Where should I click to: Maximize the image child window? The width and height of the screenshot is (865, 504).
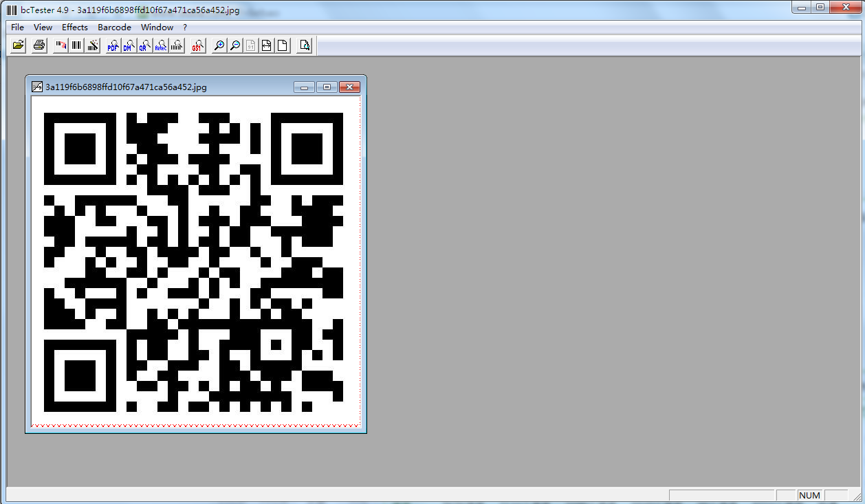[x=327, y=87]
